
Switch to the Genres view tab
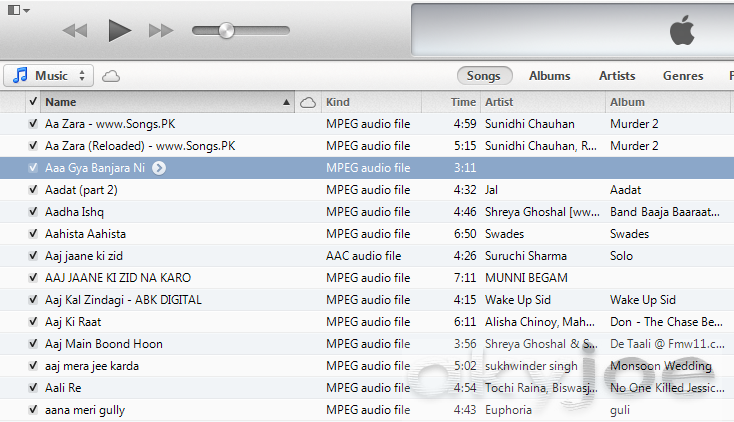coord(683,75)
